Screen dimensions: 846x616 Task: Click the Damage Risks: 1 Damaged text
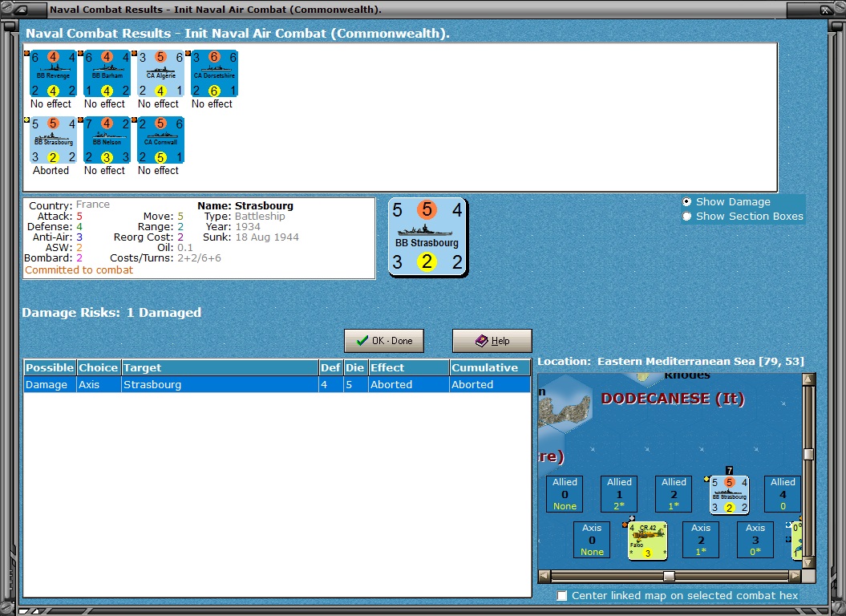[111, 313]
